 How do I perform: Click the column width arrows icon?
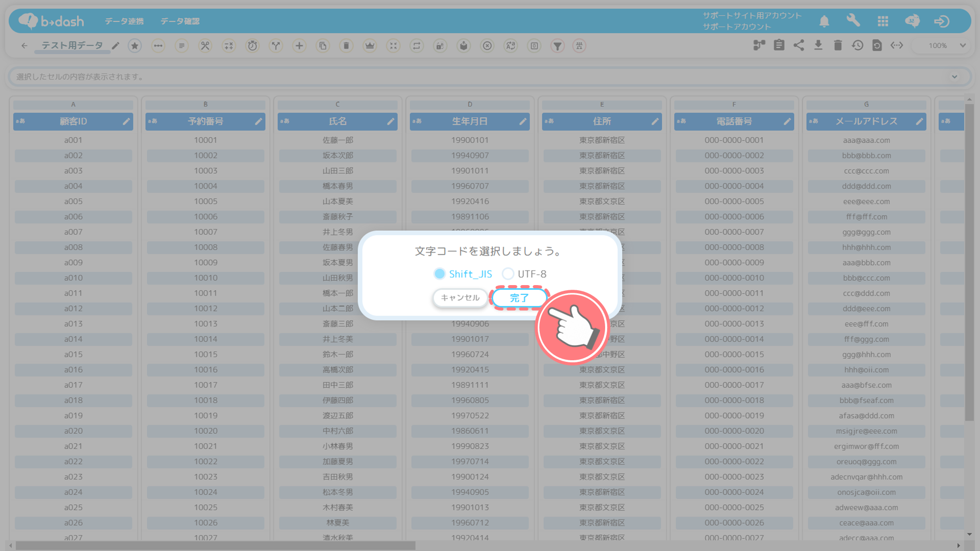pos(897,46)
